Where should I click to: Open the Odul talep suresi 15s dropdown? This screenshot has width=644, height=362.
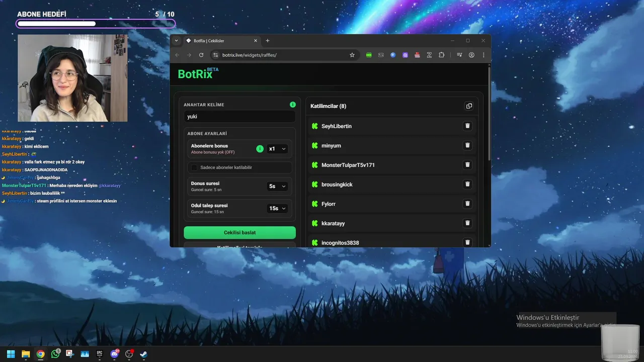[277, 208]
